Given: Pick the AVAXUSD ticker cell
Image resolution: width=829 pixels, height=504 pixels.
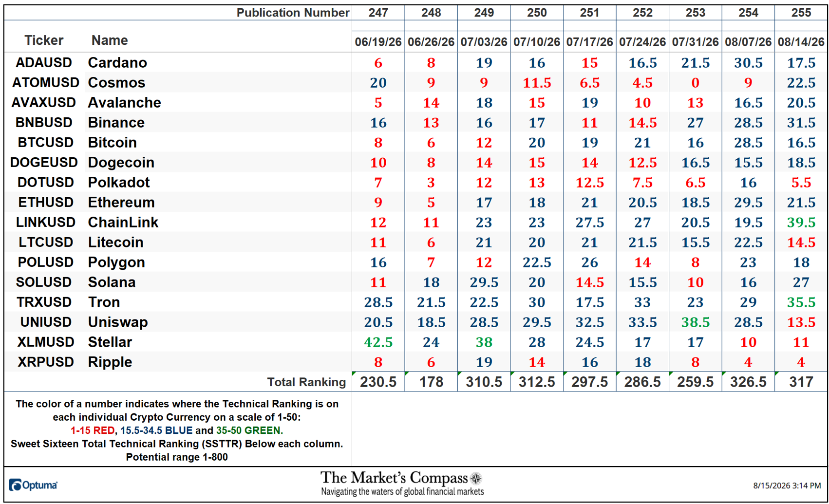Looking at the screenshot, I should point(44,103).
